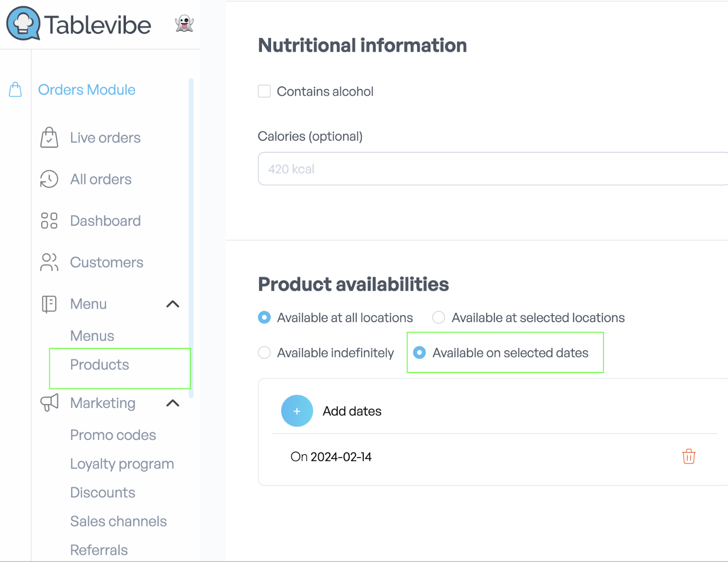
Task: Open the Promo codes page
Action: click(113, 435)
